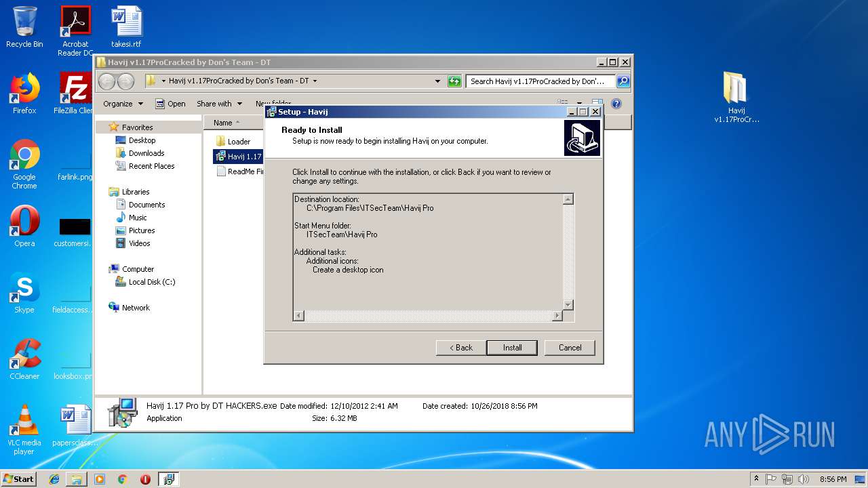Image resolution: width=868 pixels, height=488 pixels.
Task: Sort by the Name column header
Action: tap(233, 123)
